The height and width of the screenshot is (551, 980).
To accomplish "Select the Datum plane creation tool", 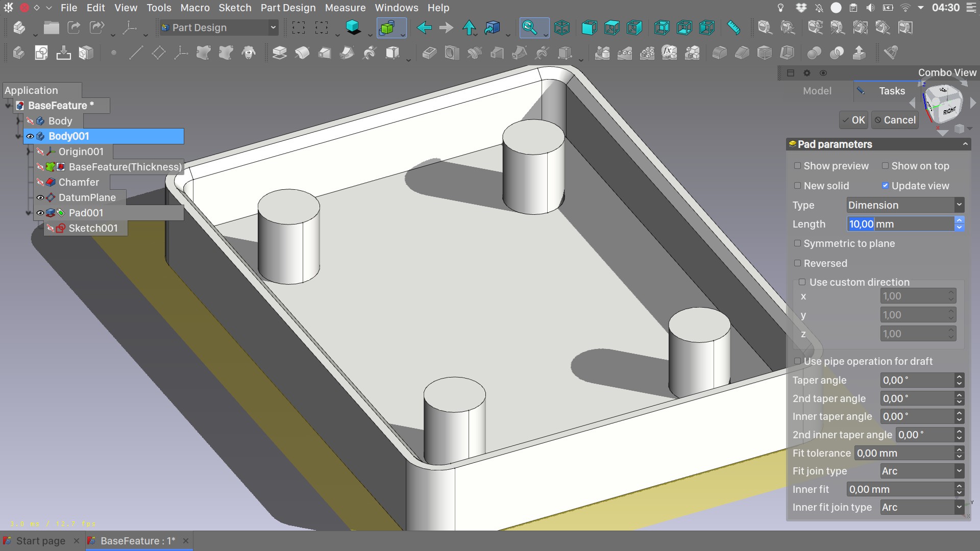I will [x=158, y=53].
